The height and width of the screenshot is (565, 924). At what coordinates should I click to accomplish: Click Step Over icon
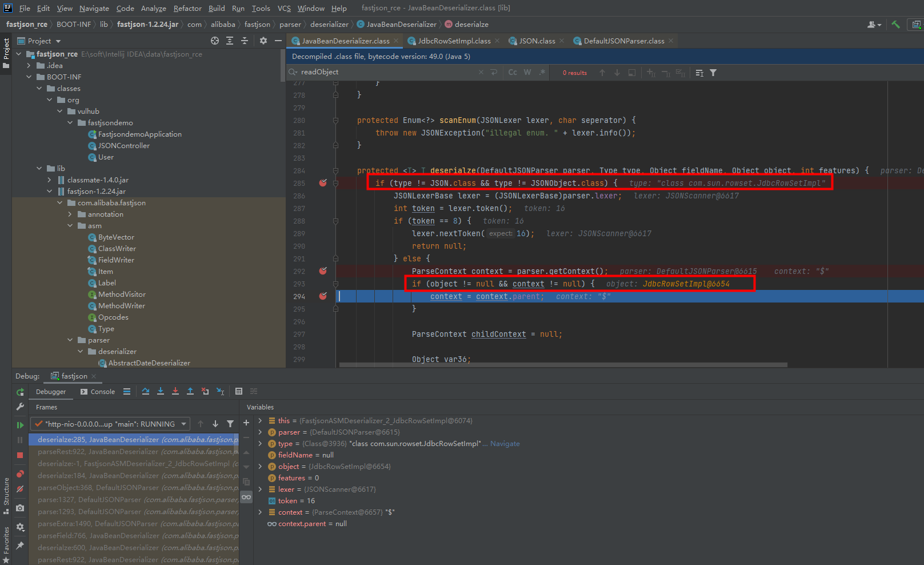[146, 391]
